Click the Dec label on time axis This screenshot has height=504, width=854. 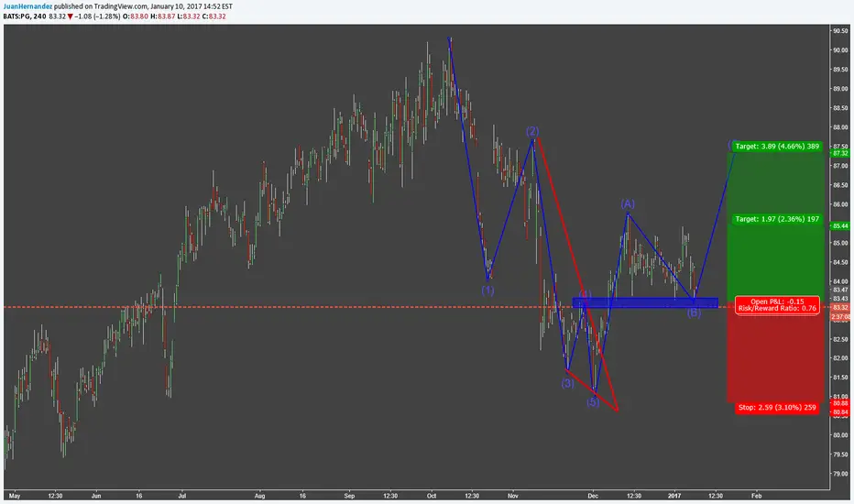point(593,496)
